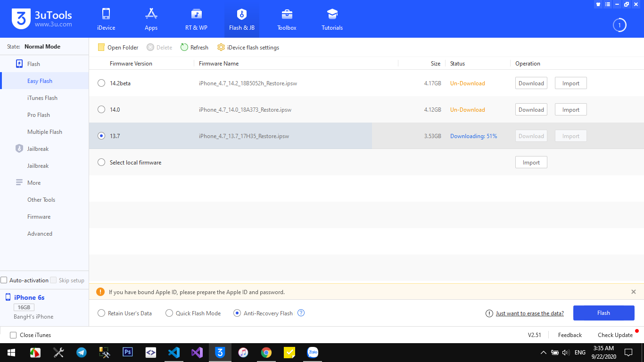Open the title bar list menu icon
This screenshot has width=644, height=362.
pos(608,4)
